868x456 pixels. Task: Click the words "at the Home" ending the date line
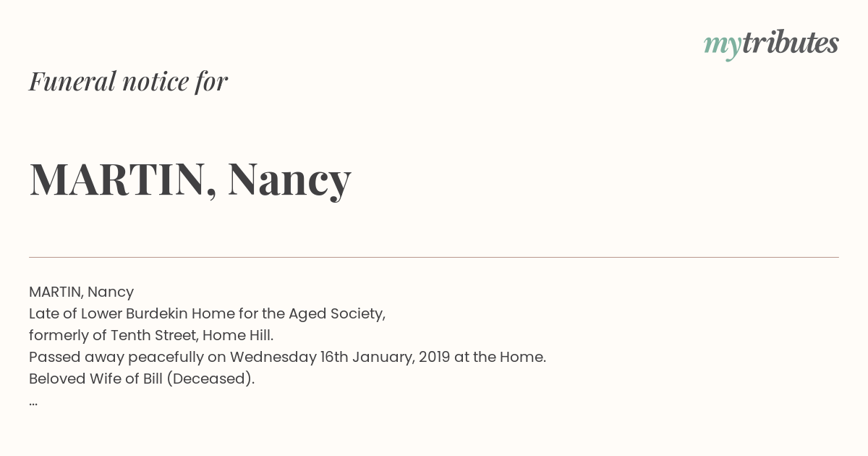pos(498,357)
